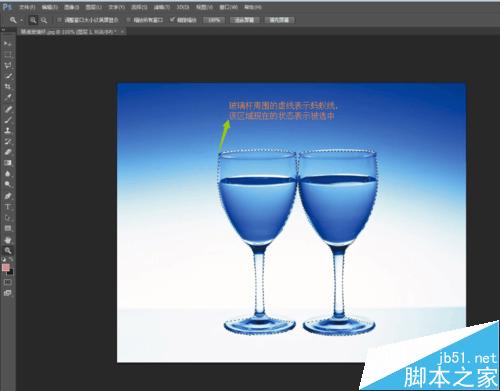
Task: Select the Blur tool
Action: (8, 174)
